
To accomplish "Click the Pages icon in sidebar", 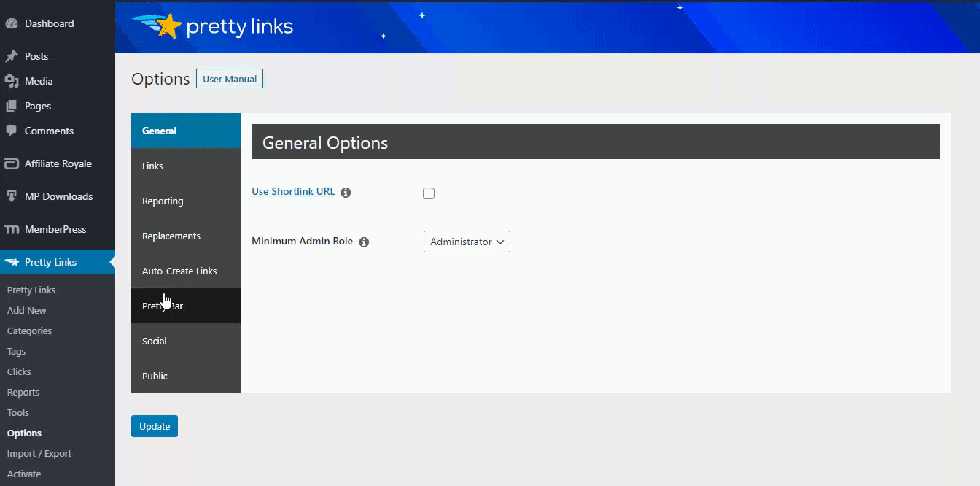I will [12, 106].
